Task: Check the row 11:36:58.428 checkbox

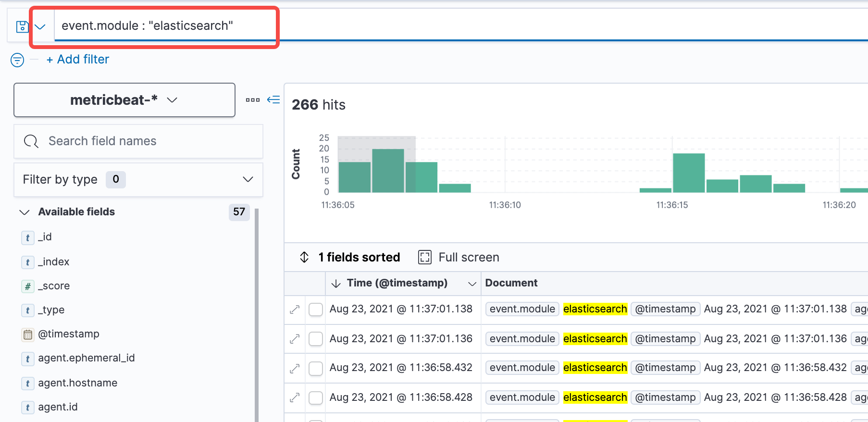Action: 316,398
